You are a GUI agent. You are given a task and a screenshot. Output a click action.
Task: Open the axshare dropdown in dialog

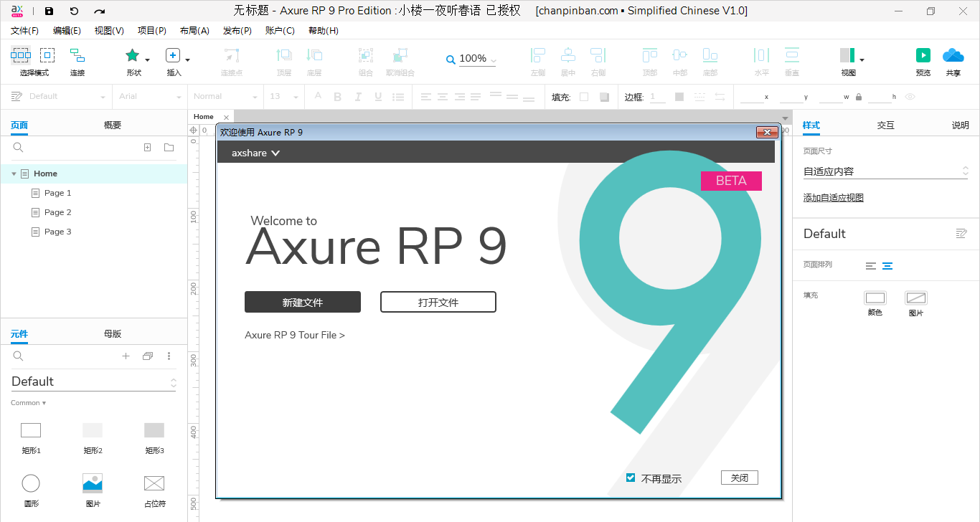[255, 153]
